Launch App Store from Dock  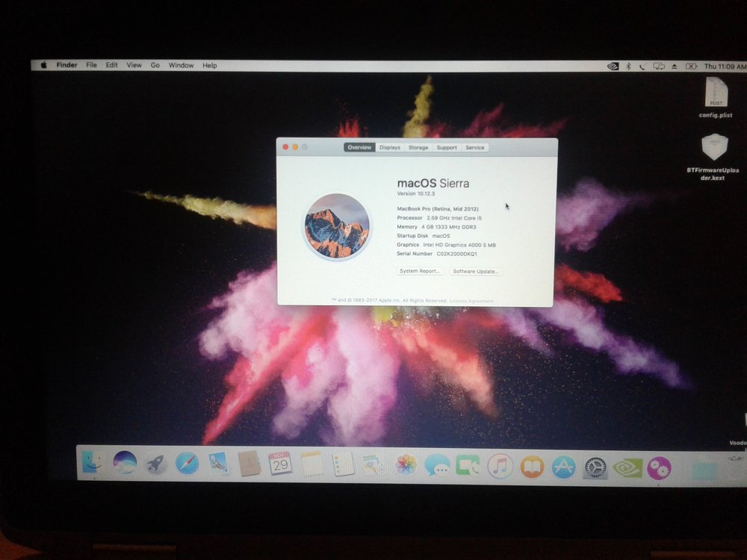pyautogui.click(x=563, y=467)
